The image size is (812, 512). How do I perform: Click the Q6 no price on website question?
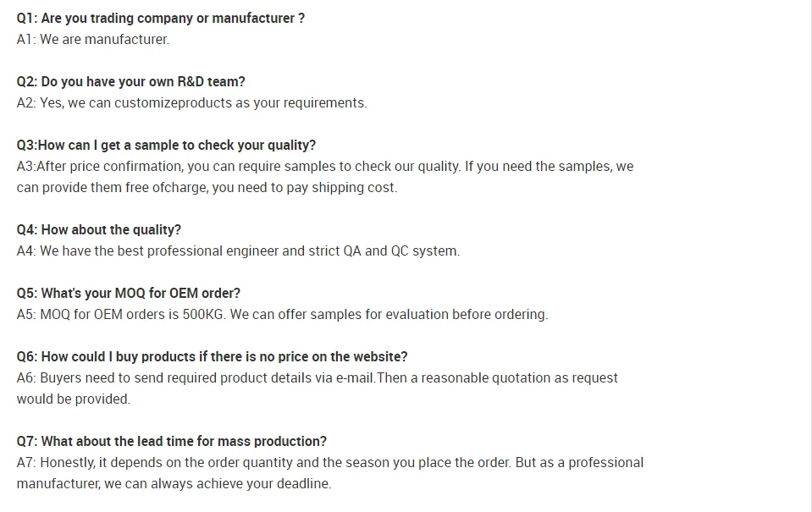[212, 356]
